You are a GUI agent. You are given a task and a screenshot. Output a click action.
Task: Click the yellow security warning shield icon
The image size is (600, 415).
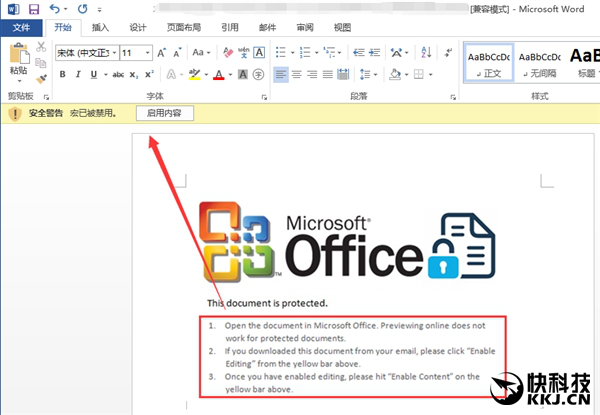coord(14,114)
